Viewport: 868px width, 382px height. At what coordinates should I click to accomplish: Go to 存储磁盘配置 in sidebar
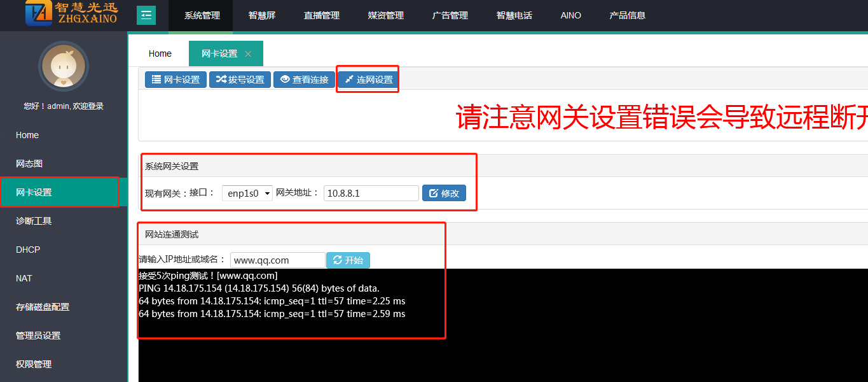43,307
